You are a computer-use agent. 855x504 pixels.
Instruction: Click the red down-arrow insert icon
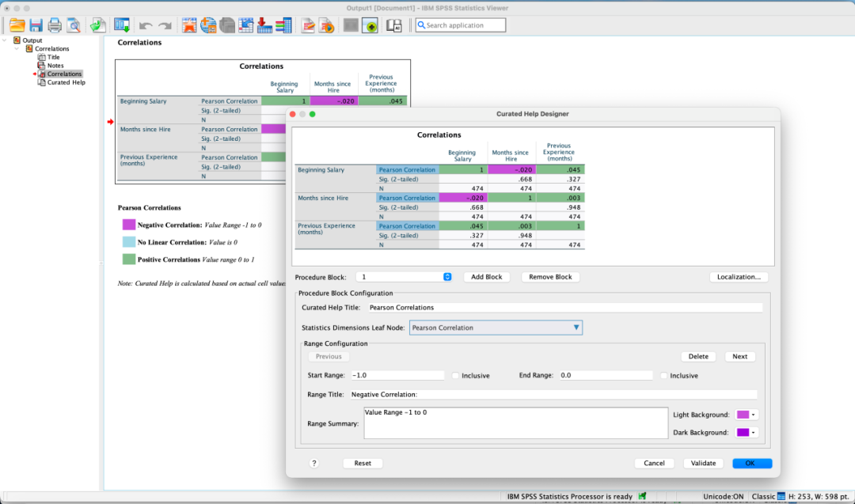[x=264, y=25]
